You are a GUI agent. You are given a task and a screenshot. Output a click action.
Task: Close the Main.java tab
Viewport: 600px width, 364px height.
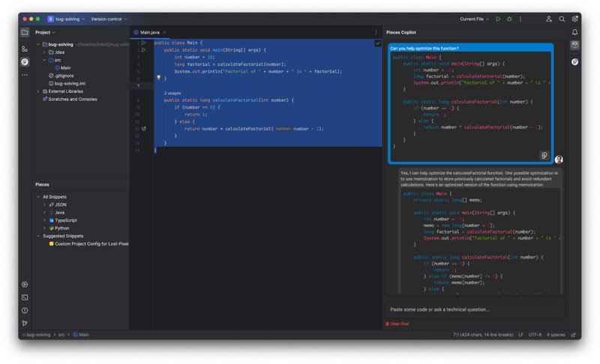[x=164, y=32]
